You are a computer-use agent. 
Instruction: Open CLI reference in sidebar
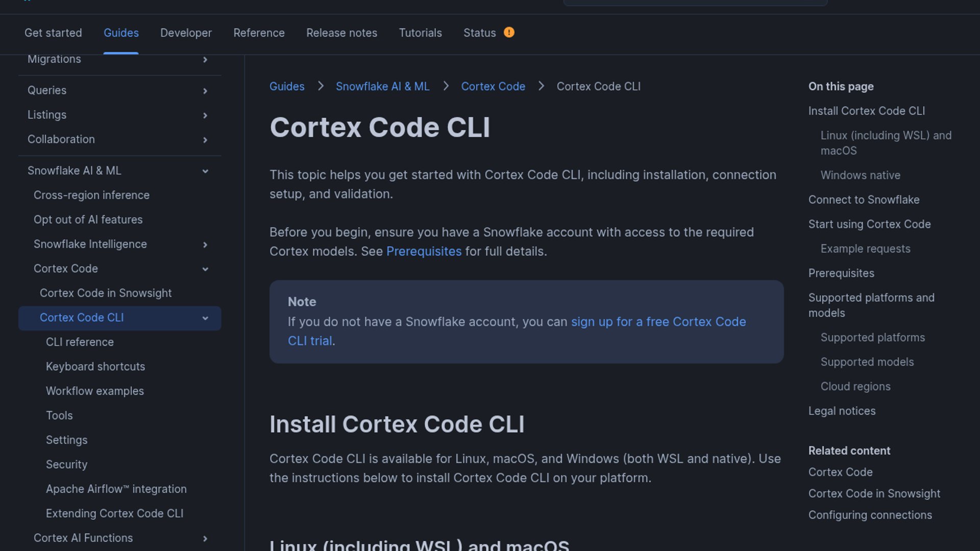coord(80,342)
